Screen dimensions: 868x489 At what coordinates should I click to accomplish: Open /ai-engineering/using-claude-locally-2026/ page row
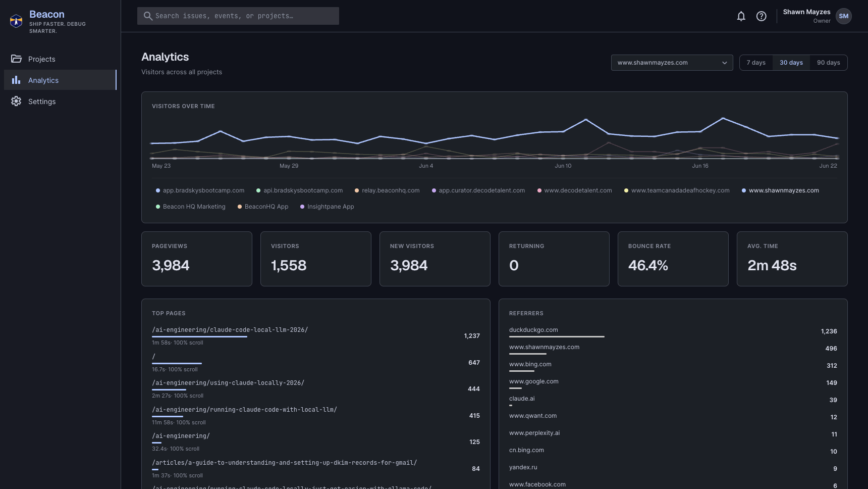coord(316,389)
